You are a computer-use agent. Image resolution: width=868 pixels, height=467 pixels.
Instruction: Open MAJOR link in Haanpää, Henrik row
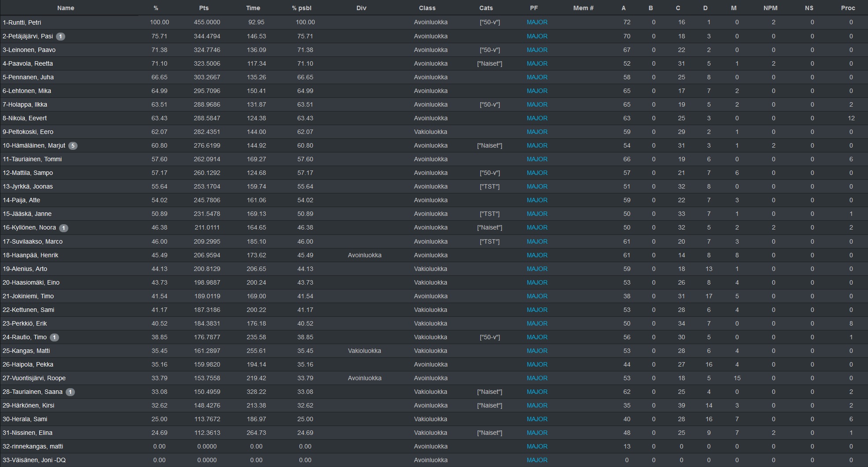tap(537, 255)
